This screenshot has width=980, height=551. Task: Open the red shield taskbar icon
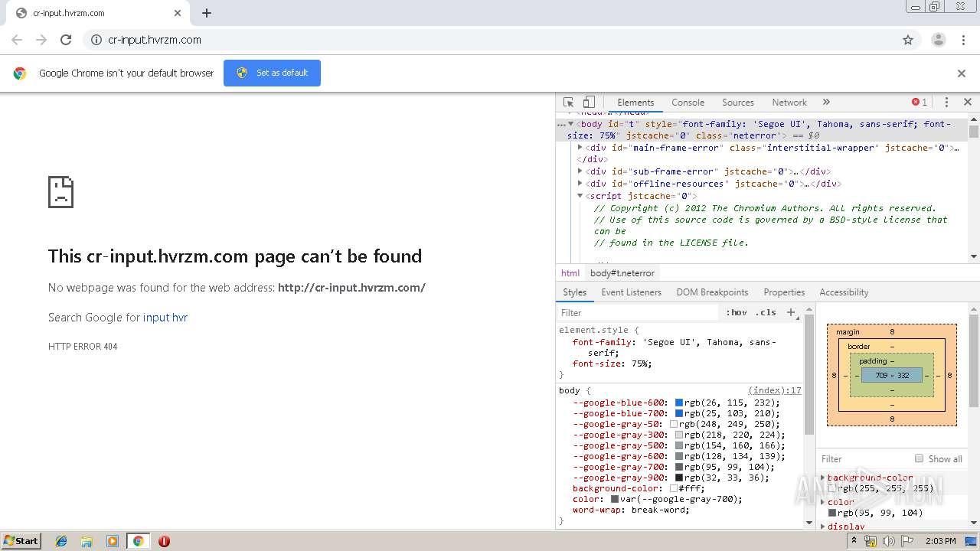click(x=164, y=541)
